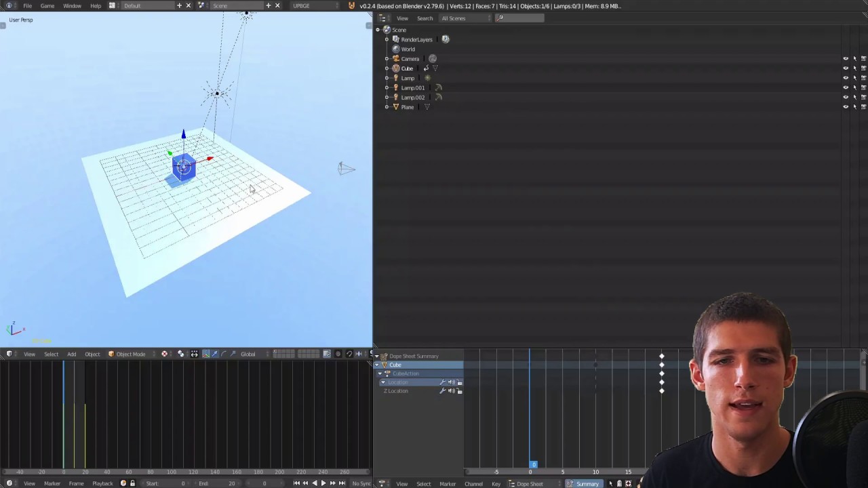Click the Camera data icon in outliner

point(433,59)
